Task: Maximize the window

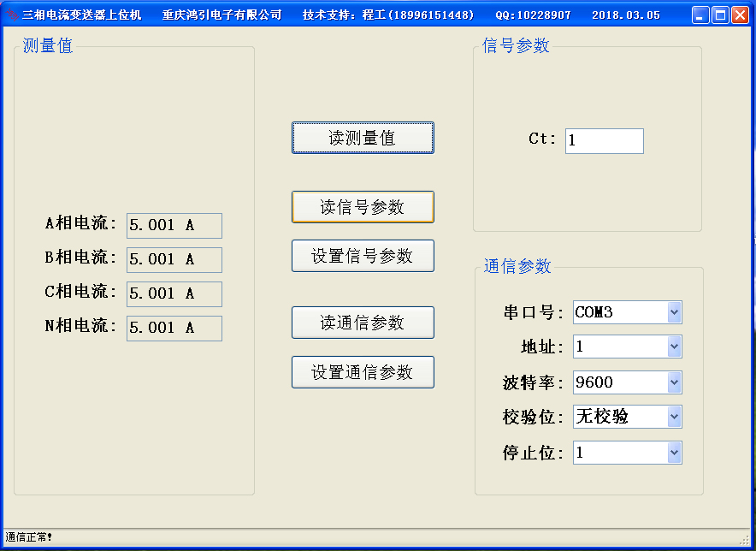Action: (720, 15)
